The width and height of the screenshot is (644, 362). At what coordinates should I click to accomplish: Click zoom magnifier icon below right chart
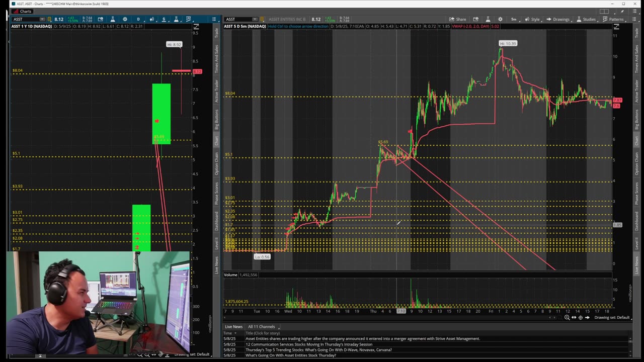pyautogui.click(x=567, y=317)
